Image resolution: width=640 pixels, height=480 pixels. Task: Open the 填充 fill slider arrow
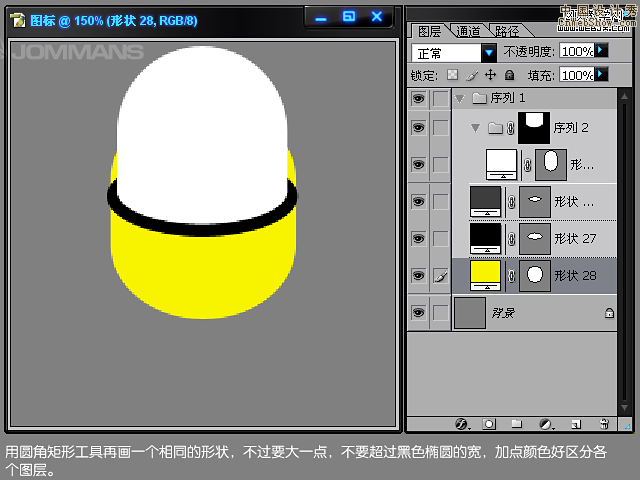(601, 75)
